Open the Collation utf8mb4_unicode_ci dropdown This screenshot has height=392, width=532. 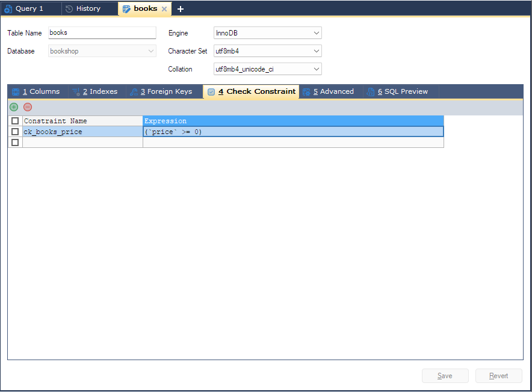tap(267, 69)
